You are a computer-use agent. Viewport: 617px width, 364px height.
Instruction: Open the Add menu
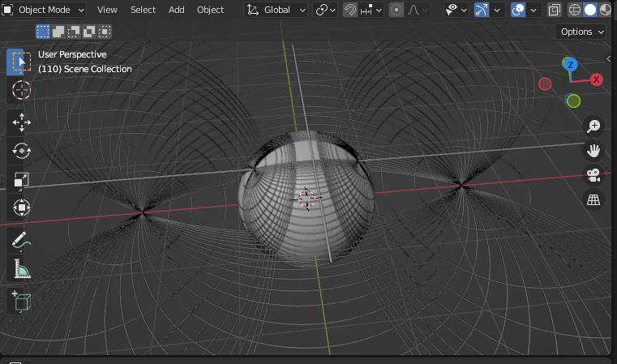[x=177, y=10]
